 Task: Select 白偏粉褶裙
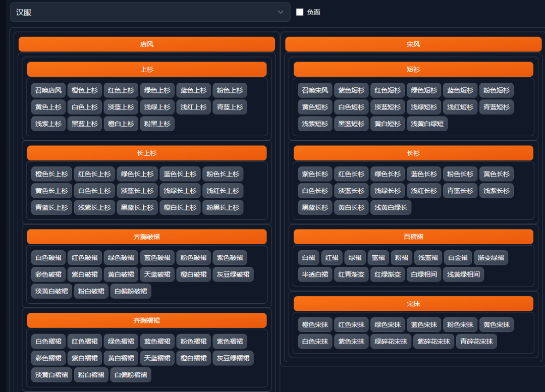click(130, 375)
